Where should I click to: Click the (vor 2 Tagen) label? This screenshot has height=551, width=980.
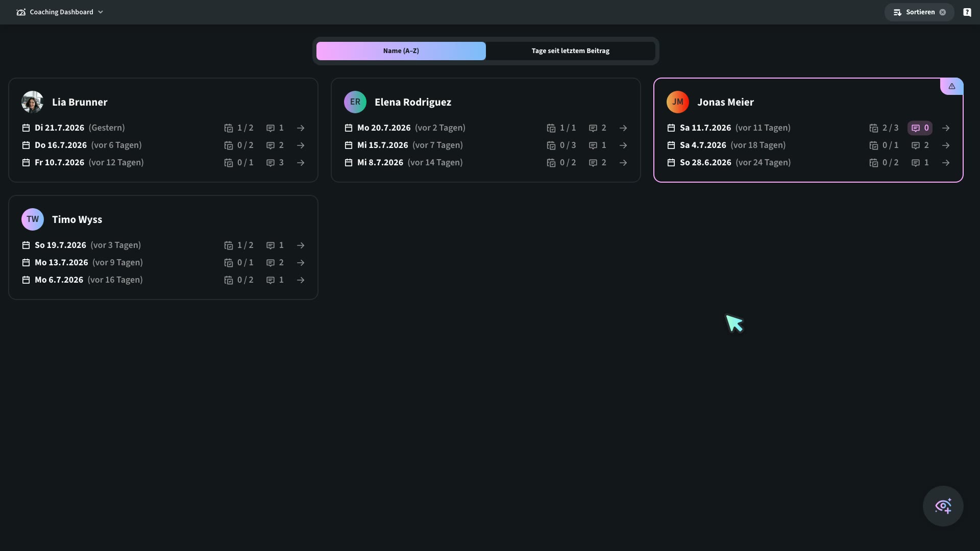tap(440, 128)
